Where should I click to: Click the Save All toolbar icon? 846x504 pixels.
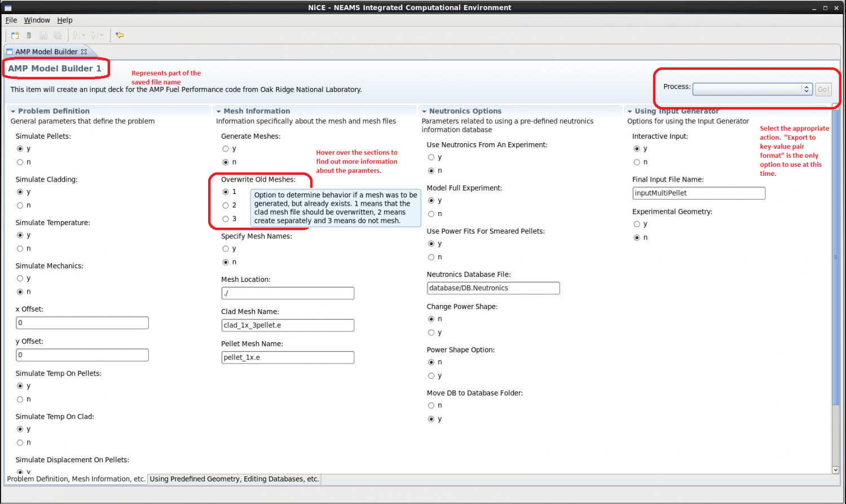tap(58, 35)
